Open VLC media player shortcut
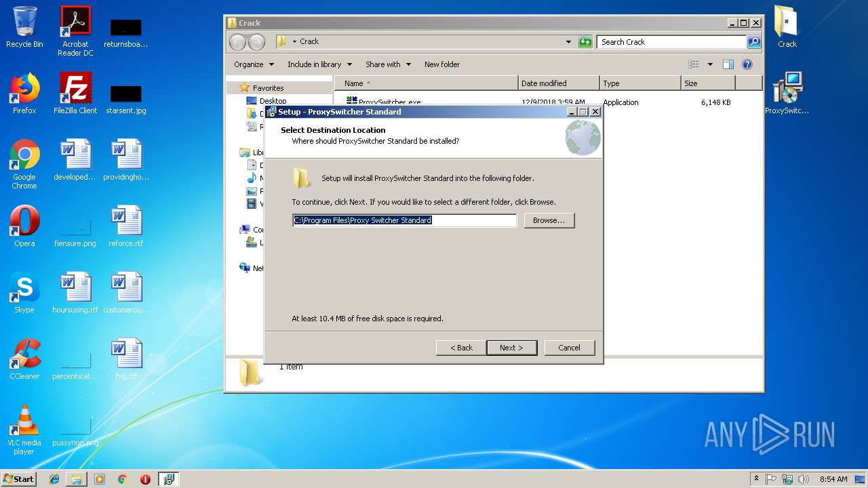This screenshot has width=868, height=488. tap(24, 430)
